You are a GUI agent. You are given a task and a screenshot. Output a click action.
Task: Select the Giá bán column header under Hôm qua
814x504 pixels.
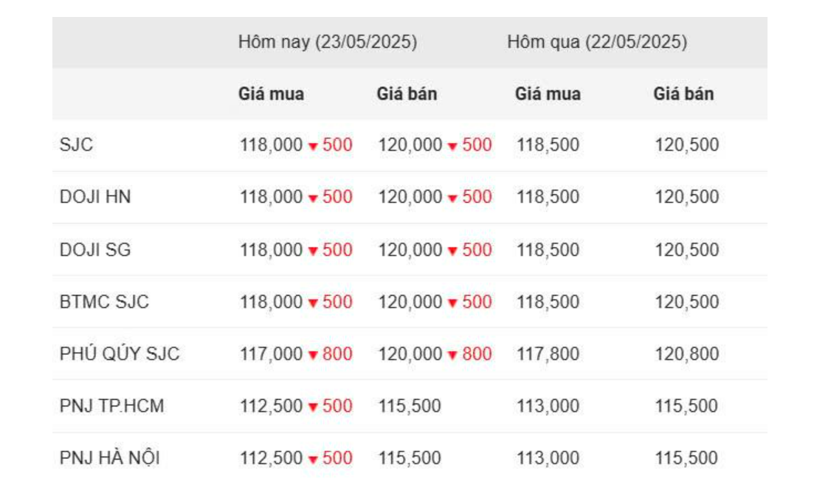tap(683, 94)
